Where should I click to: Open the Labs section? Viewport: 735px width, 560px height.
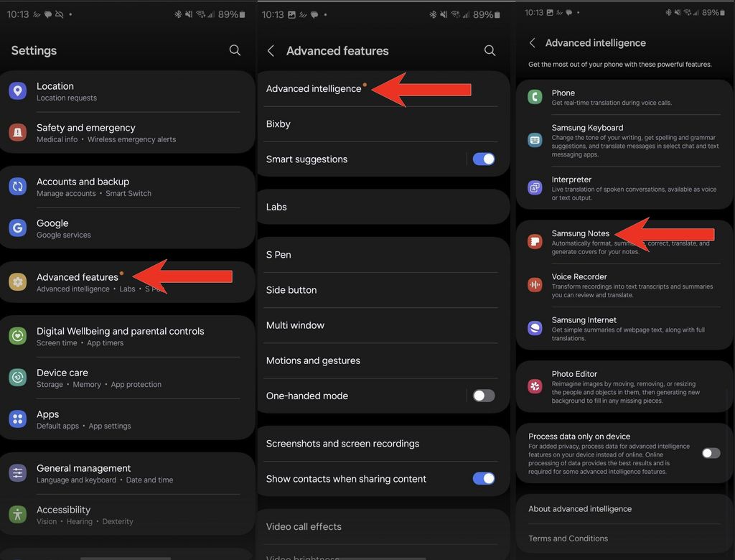[x=276, y=206]
